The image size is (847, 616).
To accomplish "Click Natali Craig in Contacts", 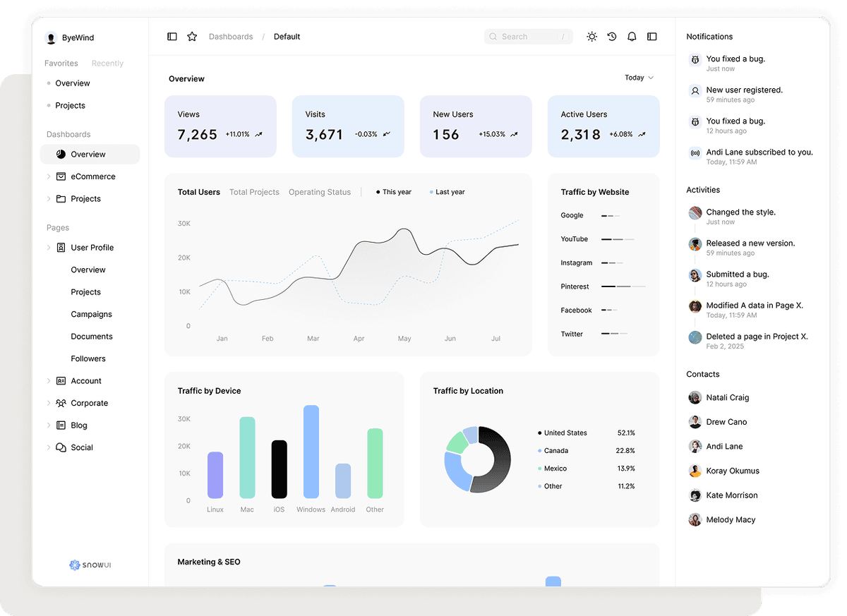I will click(727, 397).
